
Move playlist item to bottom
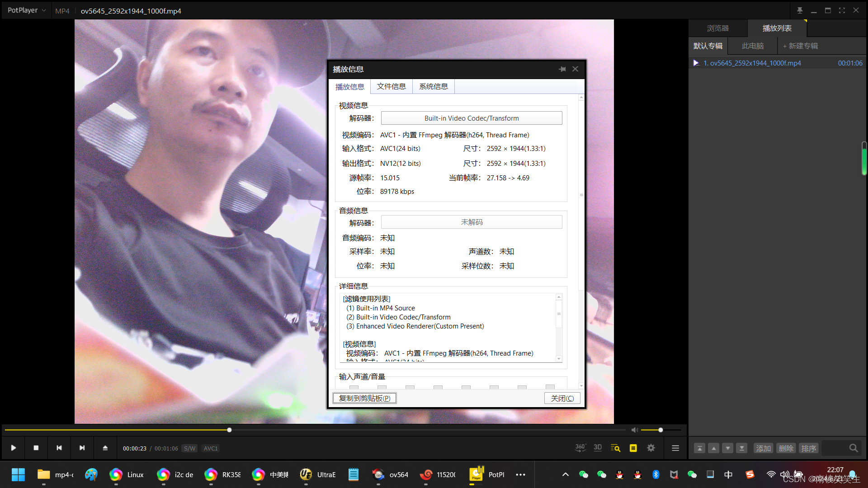(741, 448)
